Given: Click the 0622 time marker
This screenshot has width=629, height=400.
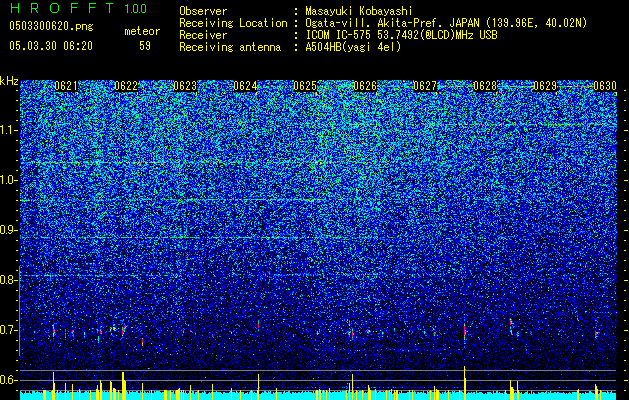Looking at the screenshot, I should point(126,86).
